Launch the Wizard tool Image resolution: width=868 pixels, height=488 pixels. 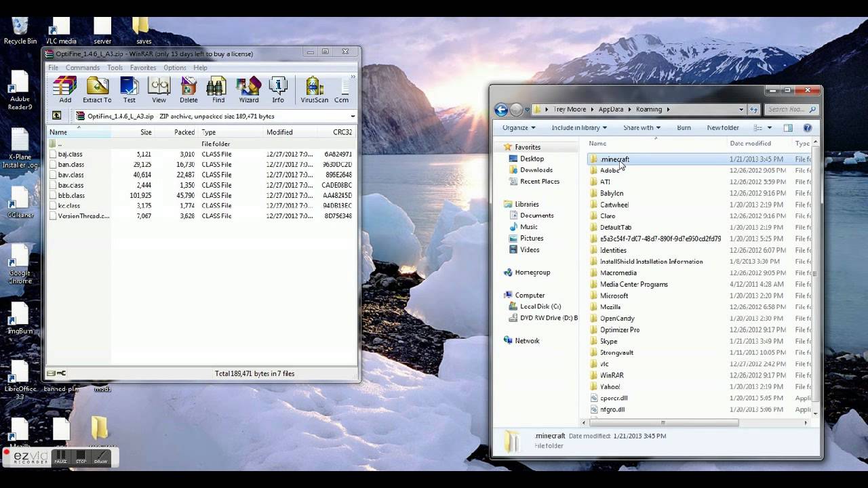coord(248,89)
